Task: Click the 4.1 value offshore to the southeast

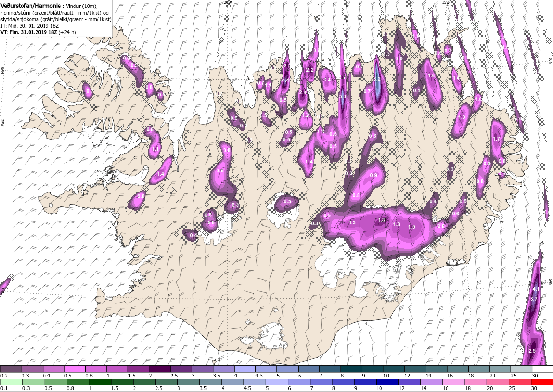Action: pyautogui.click(x=536, y=289)
